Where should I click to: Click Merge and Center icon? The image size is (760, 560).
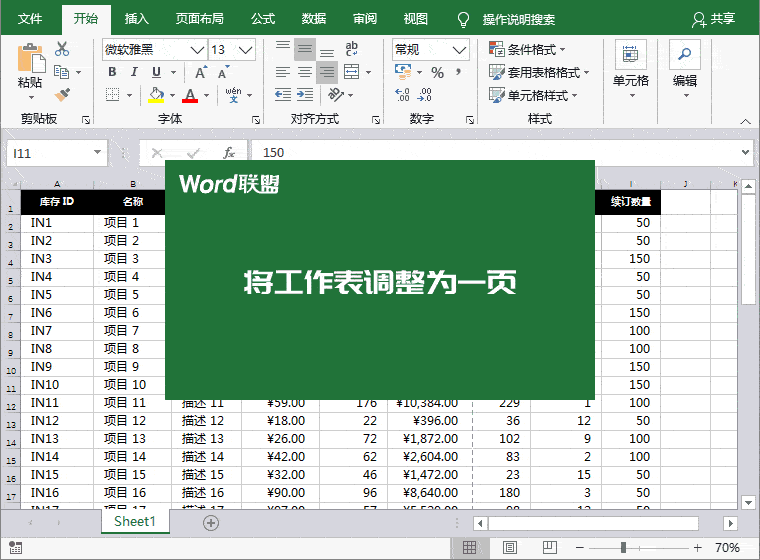[351, 72]
